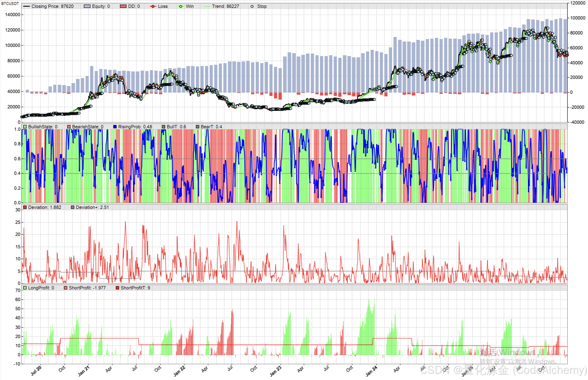The width and height of the screenshot is (588, 380).
Task: Click the blue RisingProb legend square
Action: point(115,127)
